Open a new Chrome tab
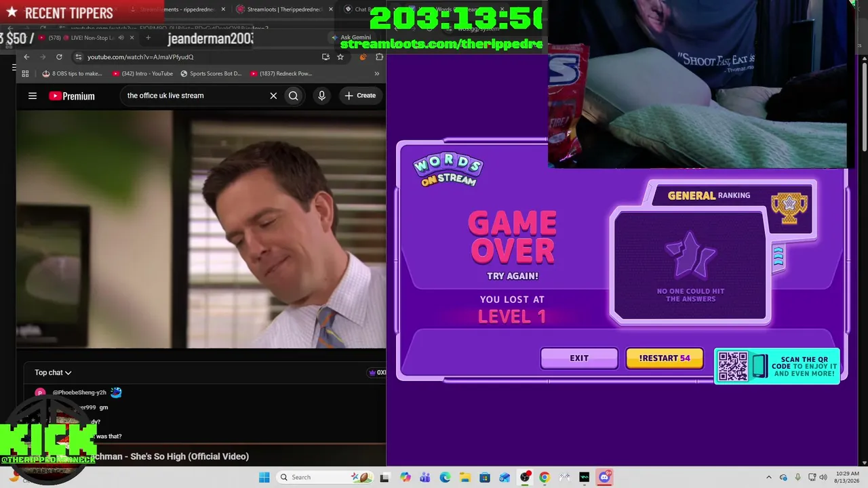The image size is (868, 488). pyautogui.click(x=148, y=37)
